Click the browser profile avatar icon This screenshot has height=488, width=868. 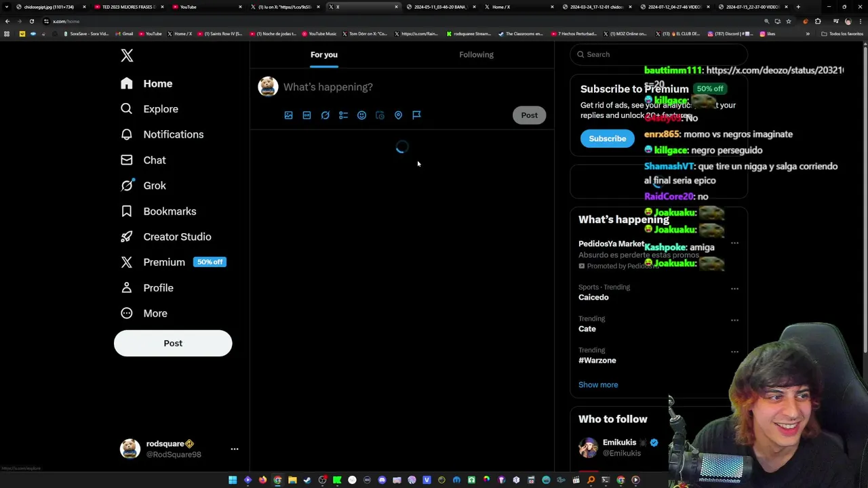click(848, 21)
